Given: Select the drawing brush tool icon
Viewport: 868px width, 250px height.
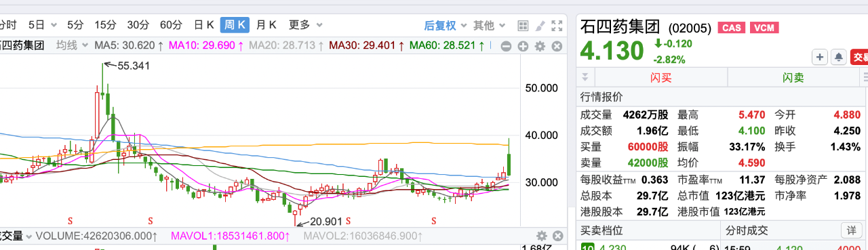Looking at the screenshot, I should pos(540,26).
